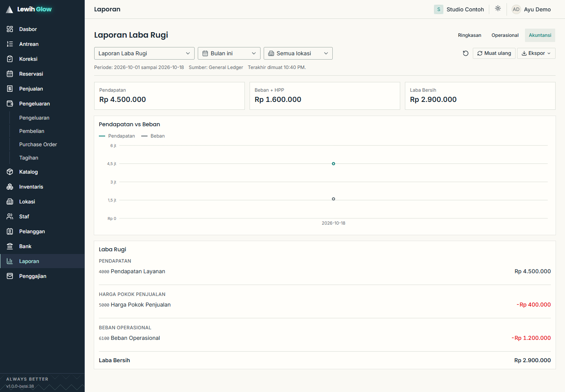Screen dimensions: 565x392
Task: Open Purchase Order in Pengeluaran submenu
Action: point(38,144)
